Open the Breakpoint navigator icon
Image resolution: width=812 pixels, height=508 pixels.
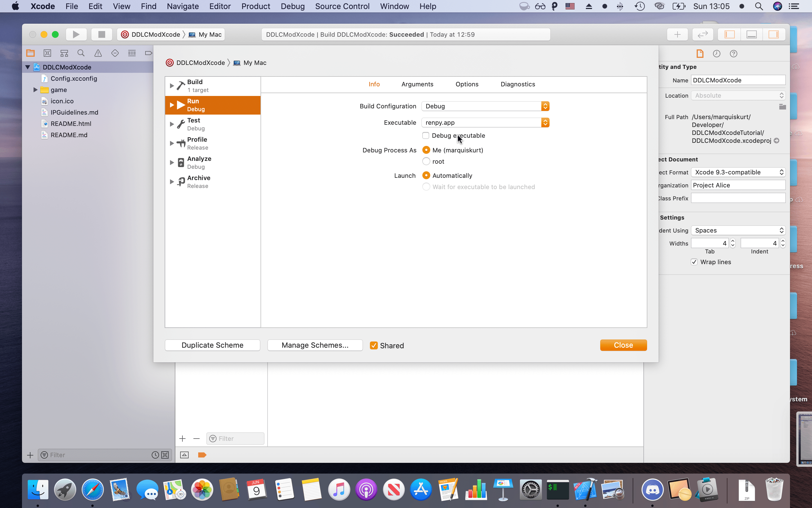tap(148, 53)
